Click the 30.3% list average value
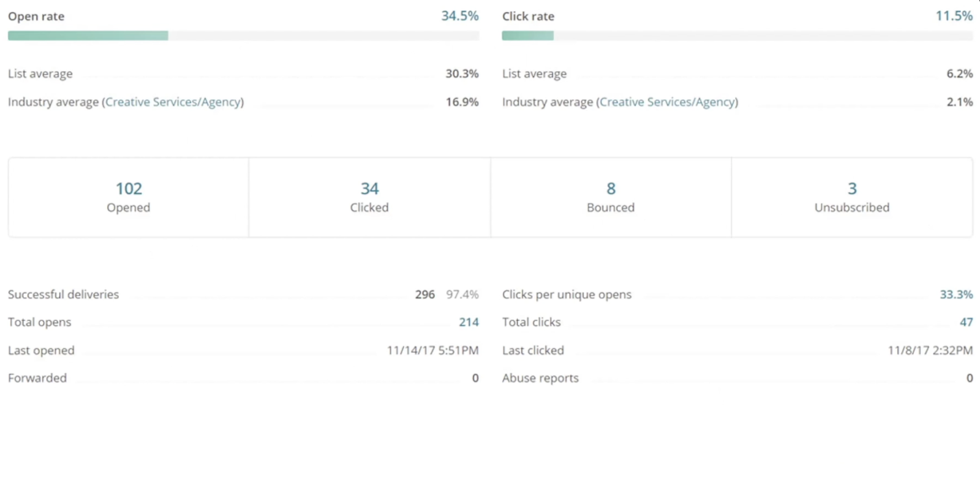980x488 pixels. point(462,73)
